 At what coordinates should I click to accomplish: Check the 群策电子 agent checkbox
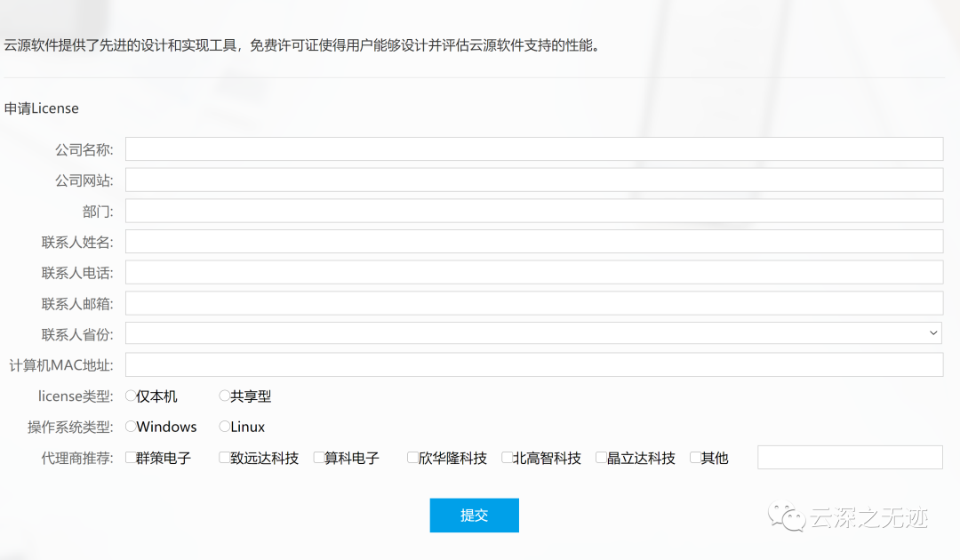coord(131,458)
